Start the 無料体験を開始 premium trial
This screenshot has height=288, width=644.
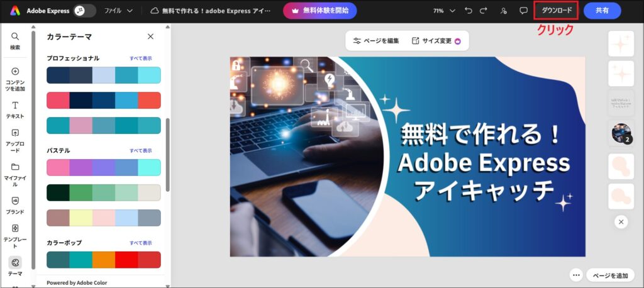(320, 11)
